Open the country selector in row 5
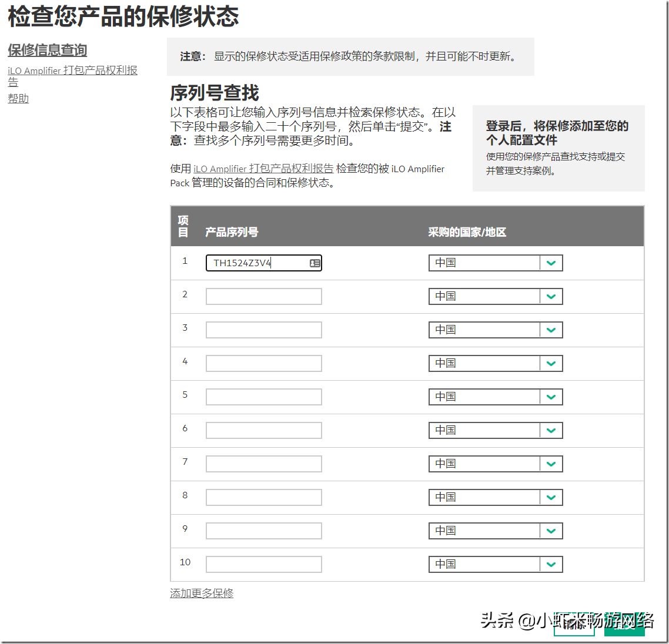The width and height of the screenshot is (669, 644). [551, 397]
